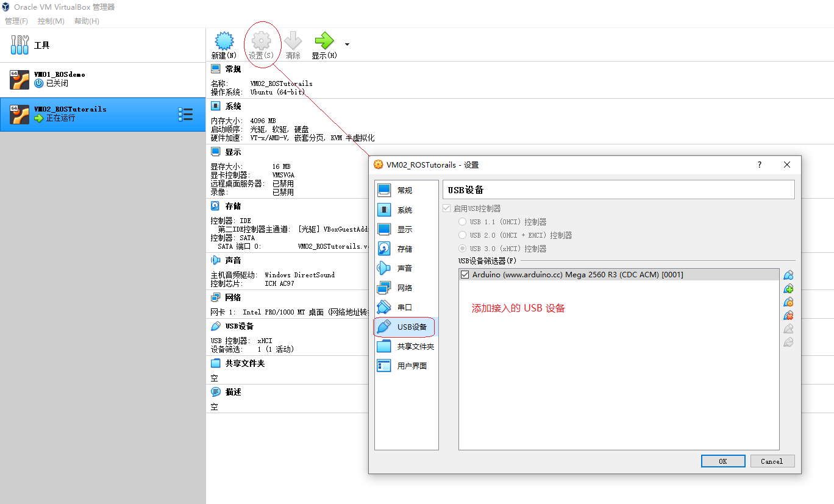This screenshot has height=504, width=834.
Task: Dismiss the dialog with Cancel
Action: (x=772, y=461)
